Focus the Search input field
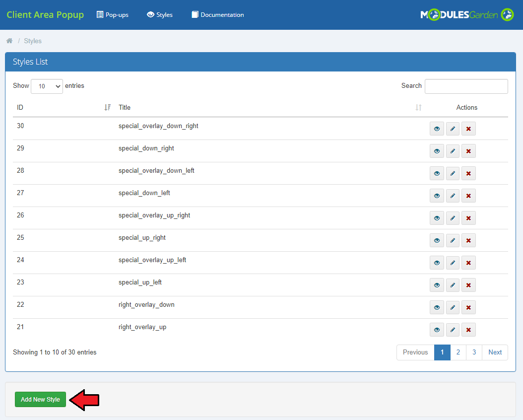The image size is (523, 420). click(466, 86)
